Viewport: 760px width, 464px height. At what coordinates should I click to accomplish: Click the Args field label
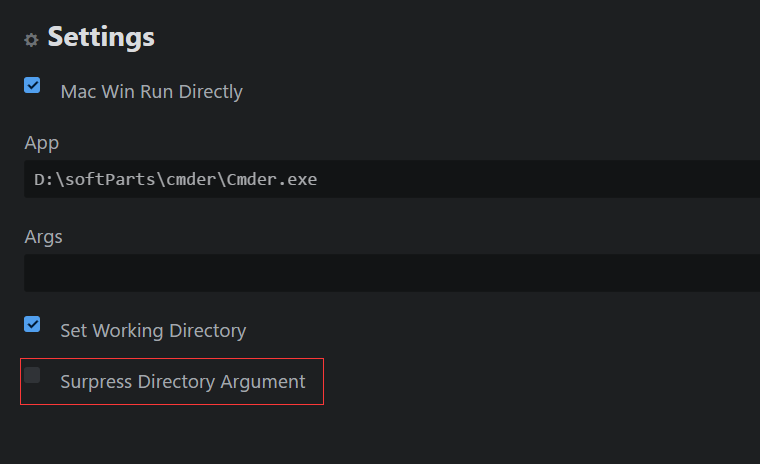pos(43,237)
